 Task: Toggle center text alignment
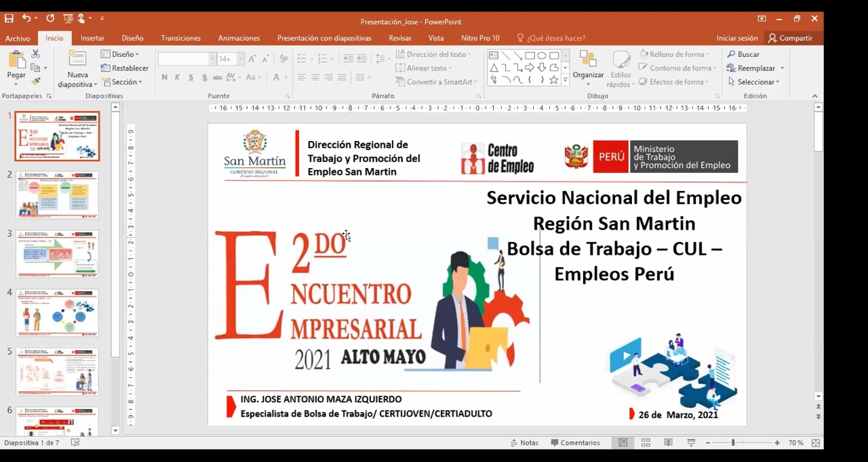pos(315,77)
